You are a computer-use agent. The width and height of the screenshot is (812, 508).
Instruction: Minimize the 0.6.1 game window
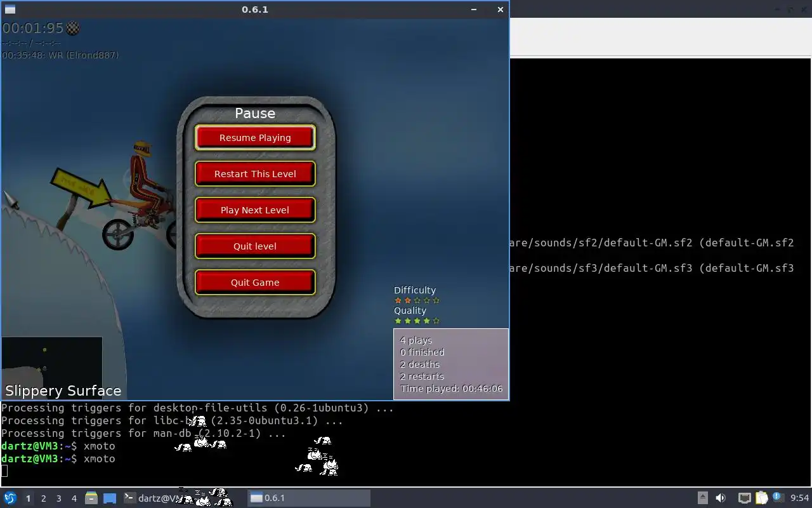[474, 10]
